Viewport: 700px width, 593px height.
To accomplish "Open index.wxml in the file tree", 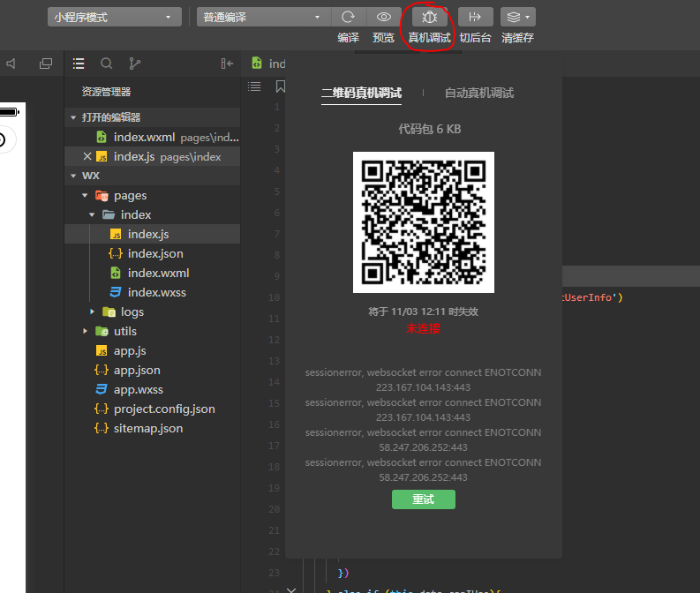I will click(x=153, y=273).
